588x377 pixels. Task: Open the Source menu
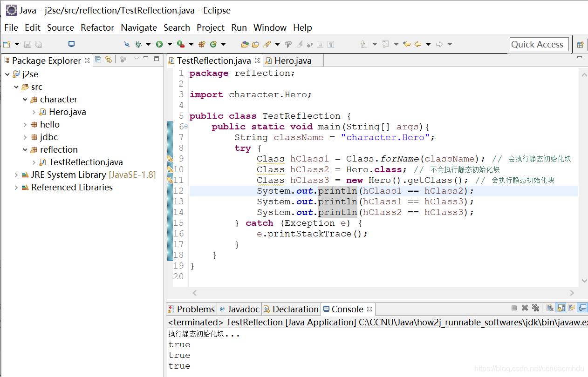(x=61, y=27)
